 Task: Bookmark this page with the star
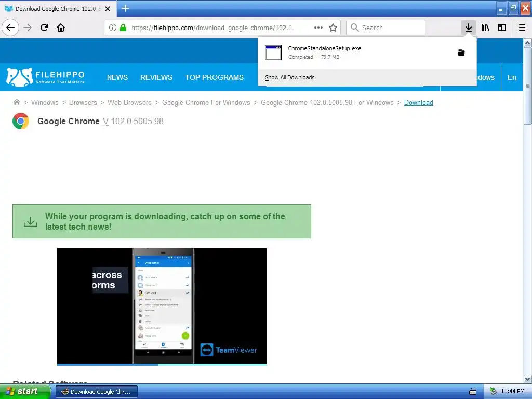coord(333,28)
